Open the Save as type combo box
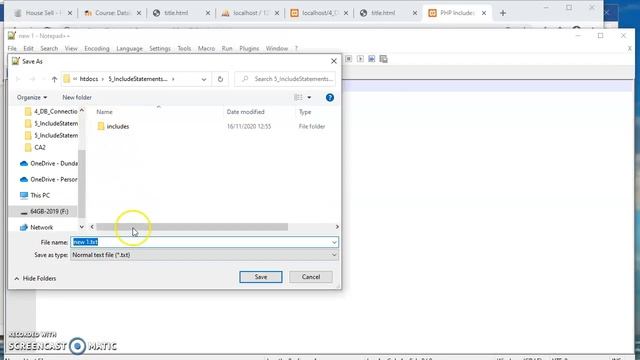Image resolution: width=640 pixels, height=360 pixels. tap(204, 255)
